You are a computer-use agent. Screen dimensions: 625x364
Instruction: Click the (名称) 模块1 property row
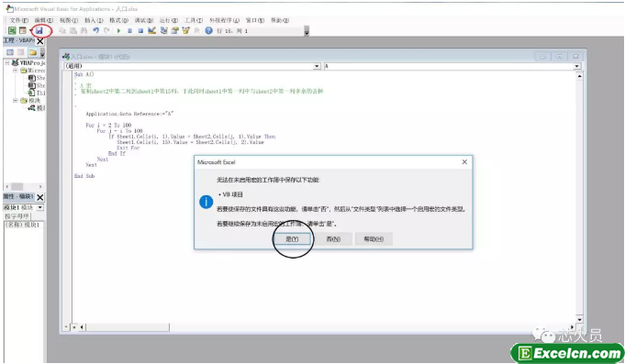click(x=23, y=225)
